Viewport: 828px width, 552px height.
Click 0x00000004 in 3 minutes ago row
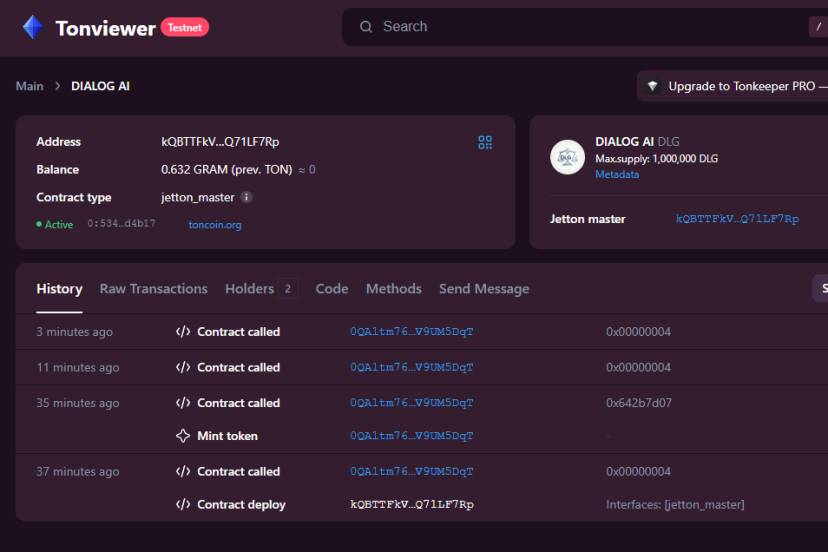click(638, 332)
